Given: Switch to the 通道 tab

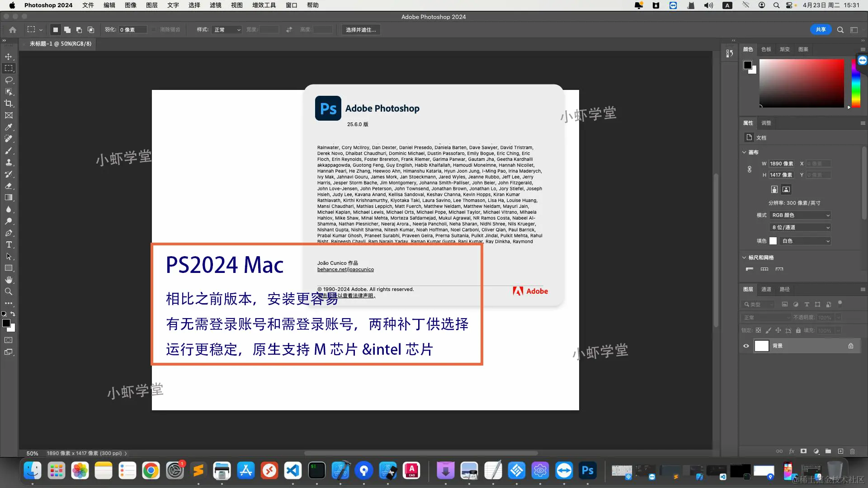Looking at the screenshot, I should click(766, 289).
